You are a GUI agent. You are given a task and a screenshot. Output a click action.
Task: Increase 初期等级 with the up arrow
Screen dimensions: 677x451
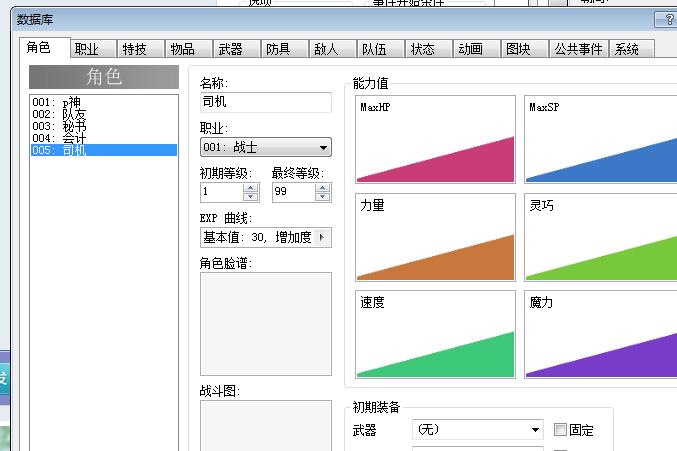[251, 188]
